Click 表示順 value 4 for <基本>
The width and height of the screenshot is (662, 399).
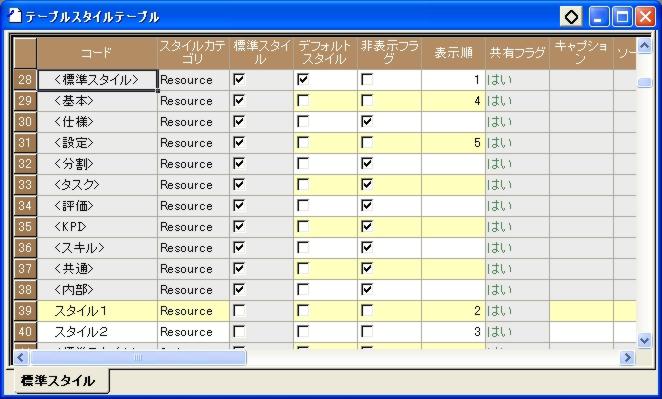click(x=453, y=100)
